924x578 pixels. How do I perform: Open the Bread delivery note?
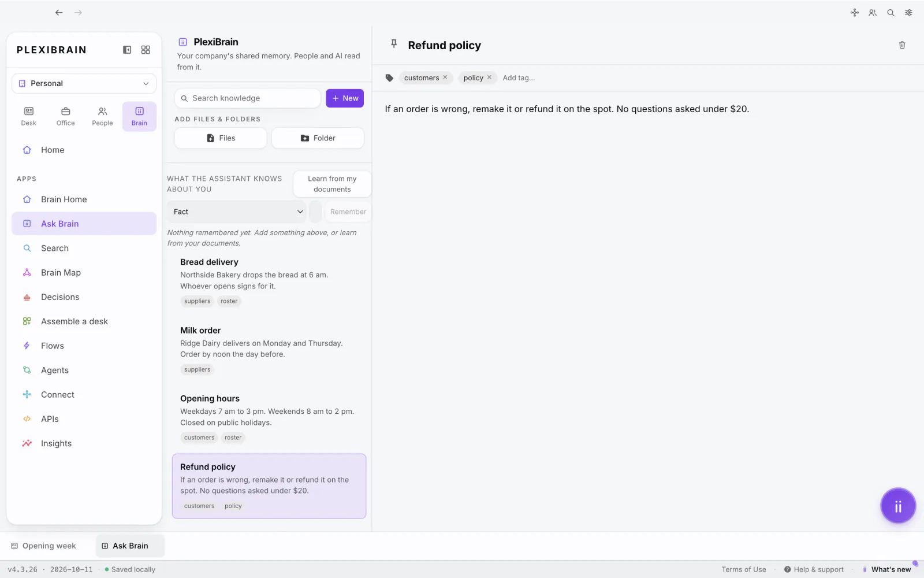pyautogui.click(x=269, y=281)
